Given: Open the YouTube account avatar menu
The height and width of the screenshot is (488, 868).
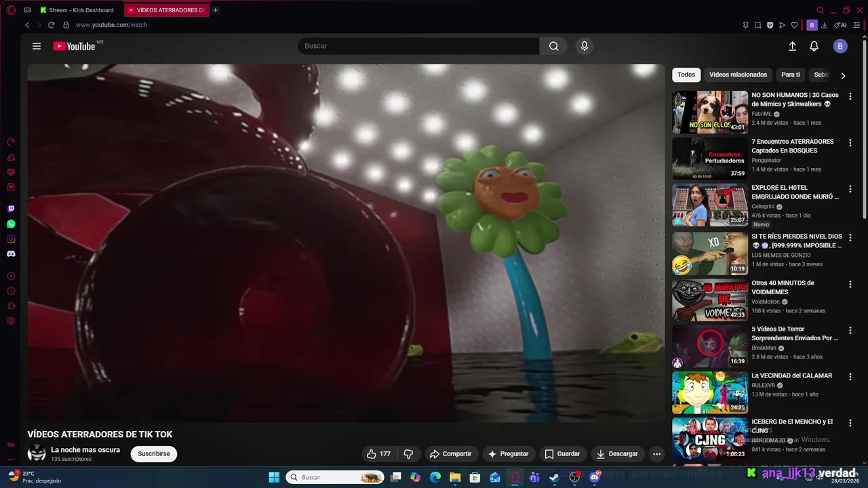Looking at the screenshot, I should coord(840,46).
